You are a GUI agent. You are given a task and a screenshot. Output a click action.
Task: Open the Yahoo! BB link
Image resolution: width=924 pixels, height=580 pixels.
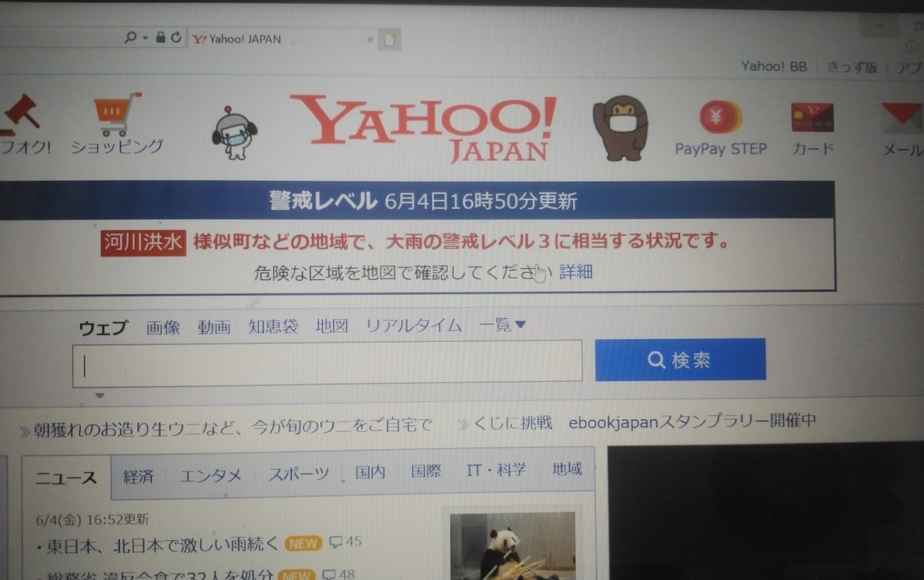point(774,66)
